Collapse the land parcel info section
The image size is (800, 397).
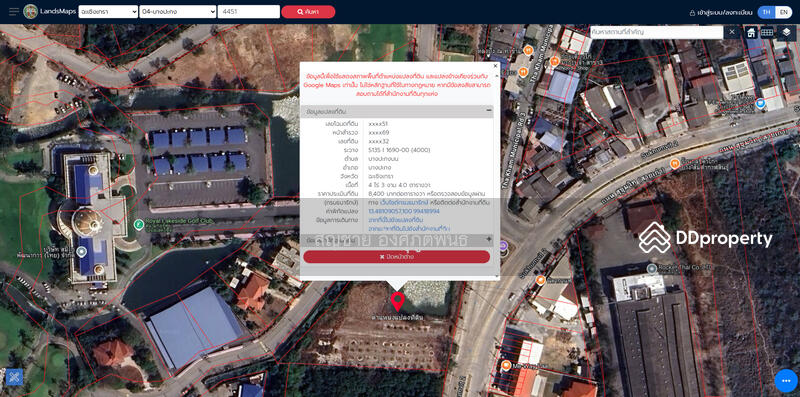click(x=488, y=111)
